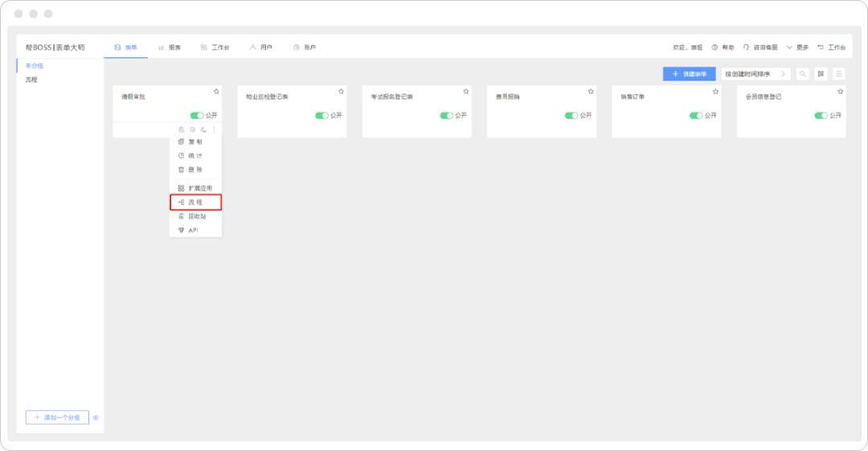Open the 按创建时间排序 sort dropdown
This screenshot has height=451, width=868.
(755, 74)
